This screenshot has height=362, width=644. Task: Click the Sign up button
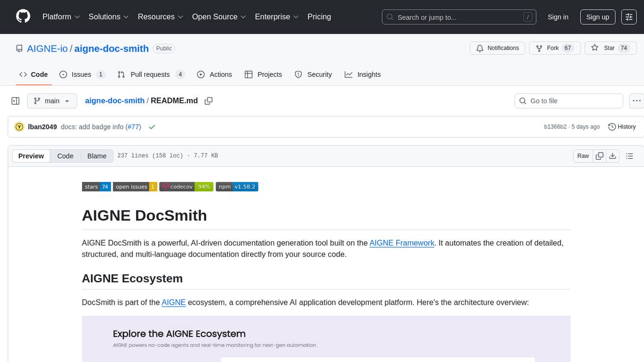pyautogui.click(x=598, y=17)
